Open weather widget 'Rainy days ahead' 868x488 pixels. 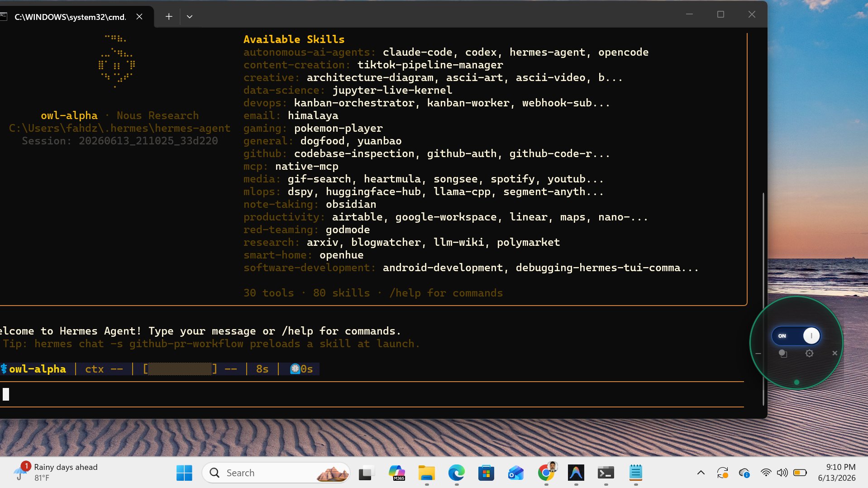click(x=55, y=473)
